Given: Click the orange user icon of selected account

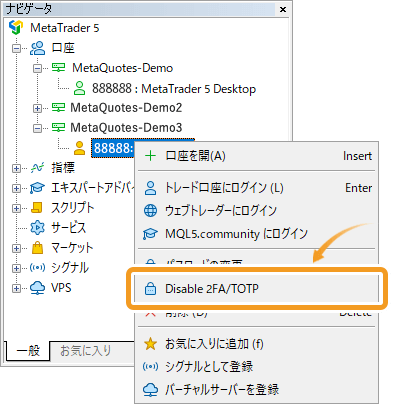Looking at the screenshot, I should coord(79,148).
